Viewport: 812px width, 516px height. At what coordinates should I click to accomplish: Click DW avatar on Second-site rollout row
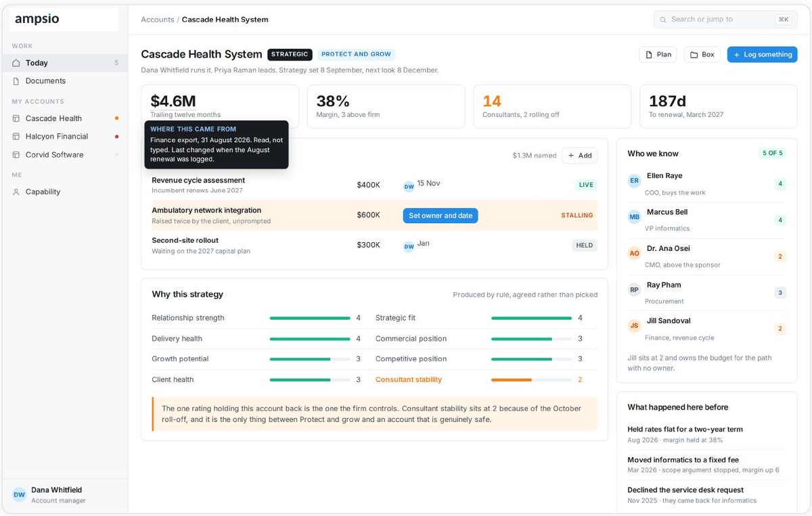pyautogui.click(x=409, y=247)
